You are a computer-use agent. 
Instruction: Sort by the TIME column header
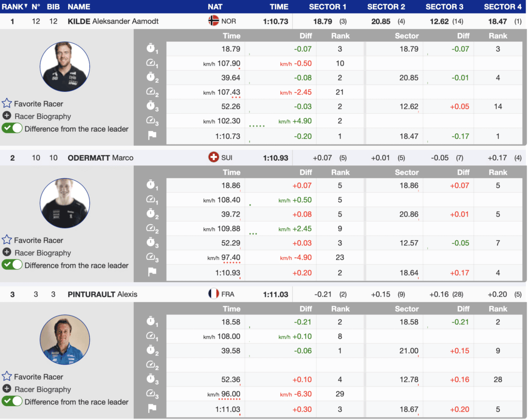[279, 7]
